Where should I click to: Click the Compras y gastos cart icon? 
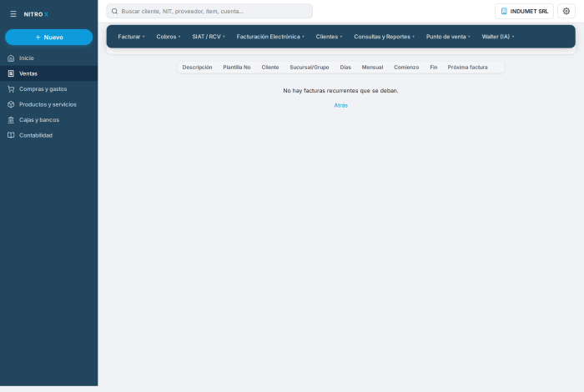pos(11,89)
